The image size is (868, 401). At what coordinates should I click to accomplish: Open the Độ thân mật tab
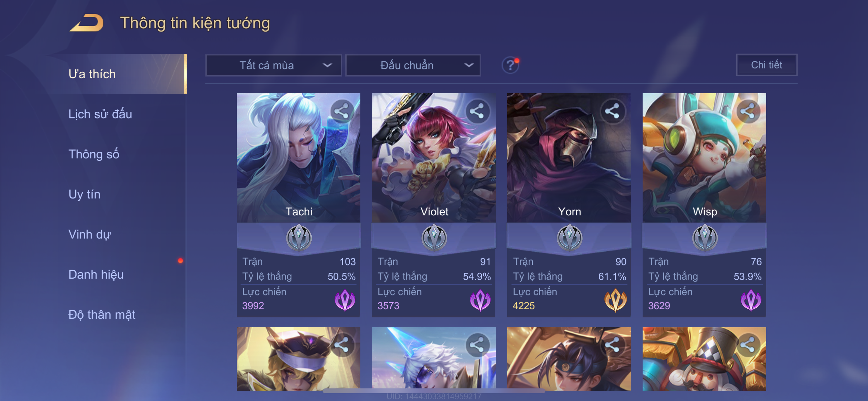coord(102,314)
